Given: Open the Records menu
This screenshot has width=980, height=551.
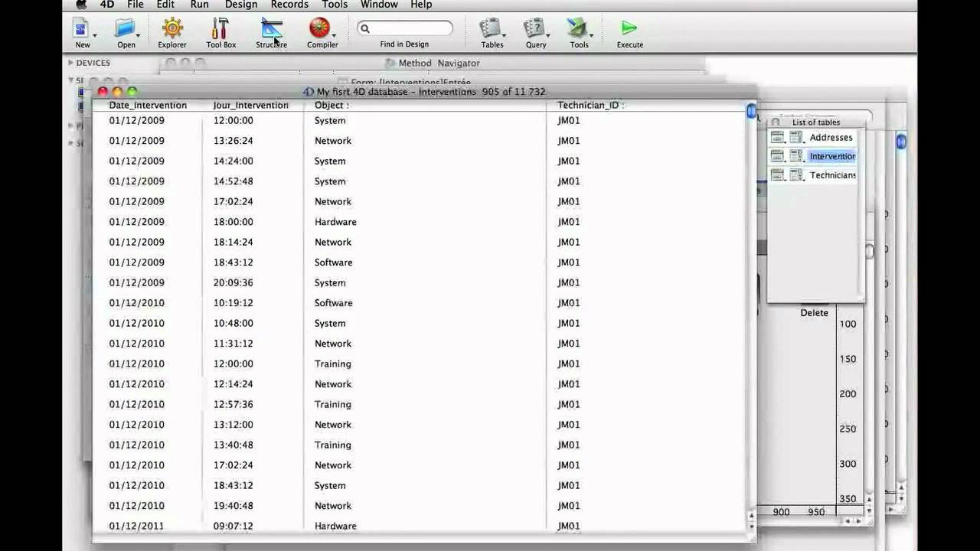Looking at the screenshot, I should (289, 5).
